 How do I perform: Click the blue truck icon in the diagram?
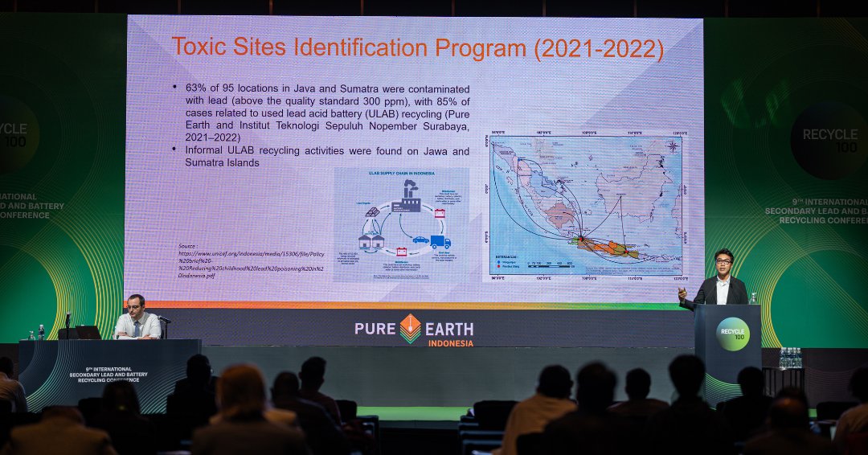[x=440, y=242]
